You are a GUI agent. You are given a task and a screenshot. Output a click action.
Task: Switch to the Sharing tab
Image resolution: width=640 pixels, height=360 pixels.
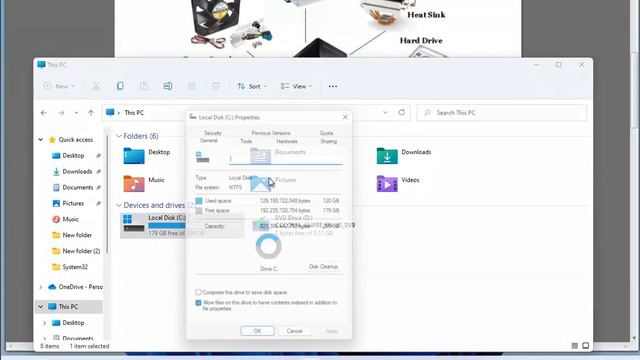(329, 141)
